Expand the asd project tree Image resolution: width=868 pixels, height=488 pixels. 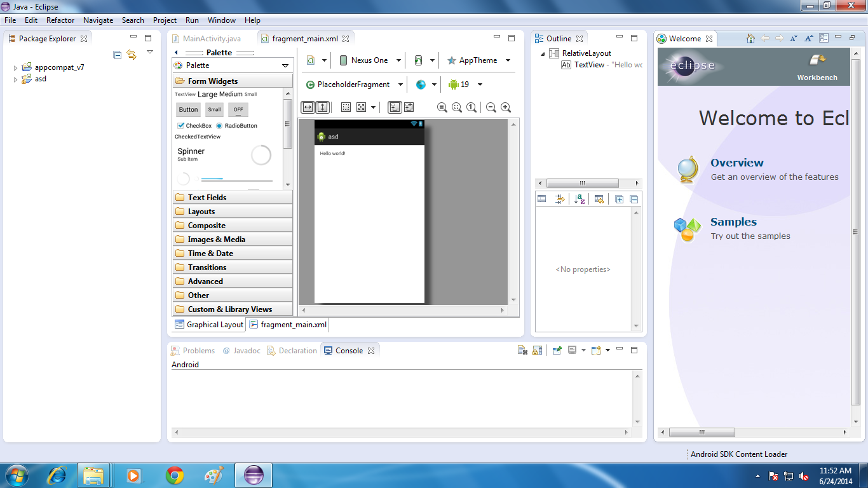pyautogui.click(x=15, y=79)
